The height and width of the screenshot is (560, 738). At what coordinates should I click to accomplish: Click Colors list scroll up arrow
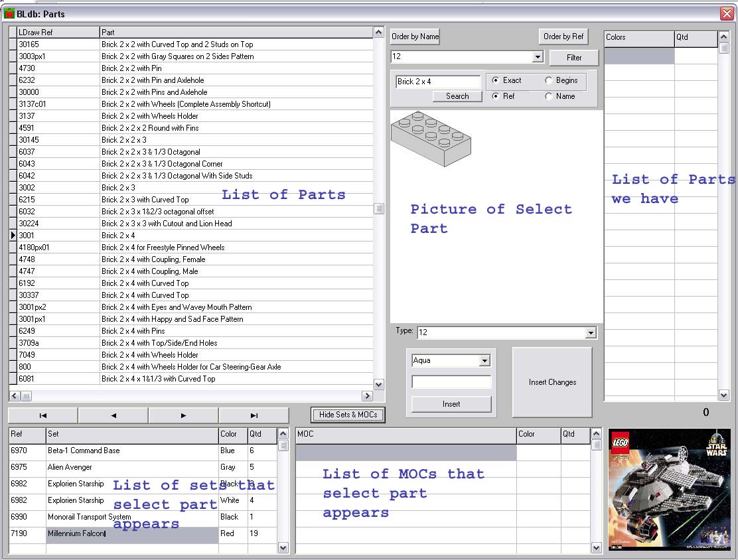pos(724,36)
